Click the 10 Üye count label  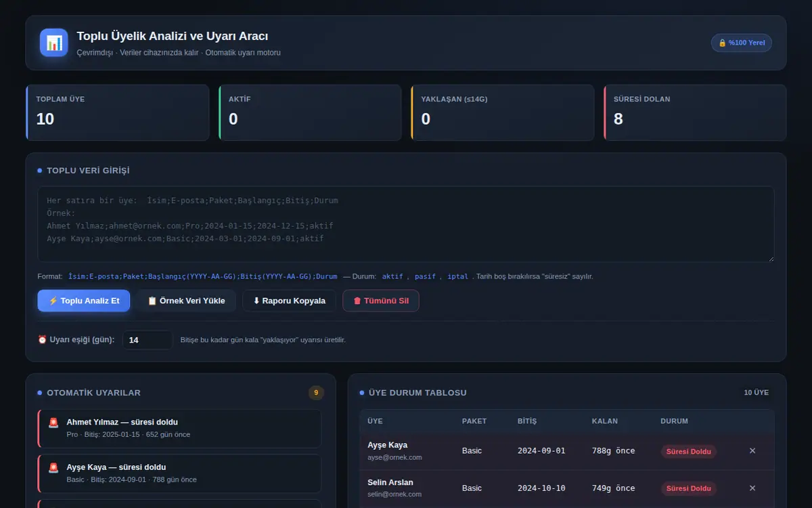tap(756, 392)
